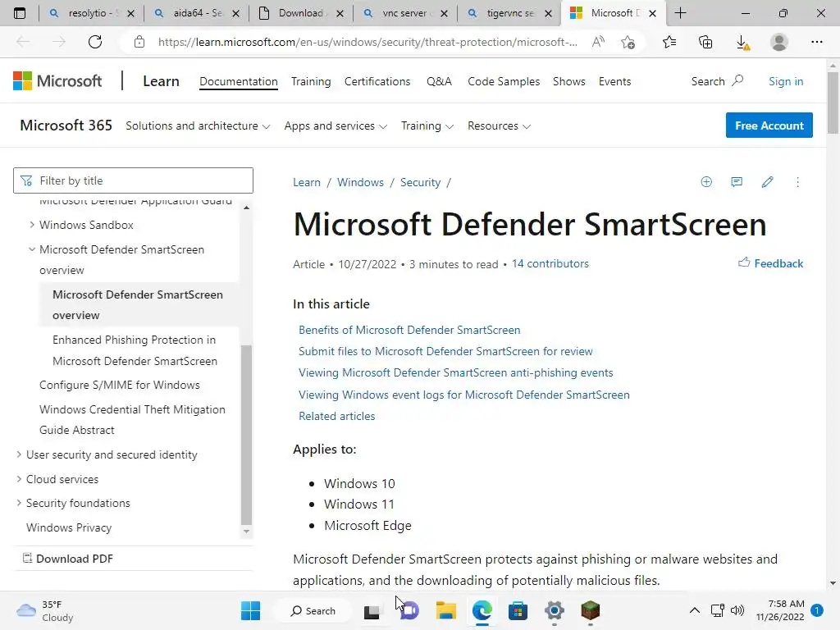Show hidden system tray icons
Image resolution: width=840 pixels, height=630 pixels.
pyautogui.click(x=694, y=610)
